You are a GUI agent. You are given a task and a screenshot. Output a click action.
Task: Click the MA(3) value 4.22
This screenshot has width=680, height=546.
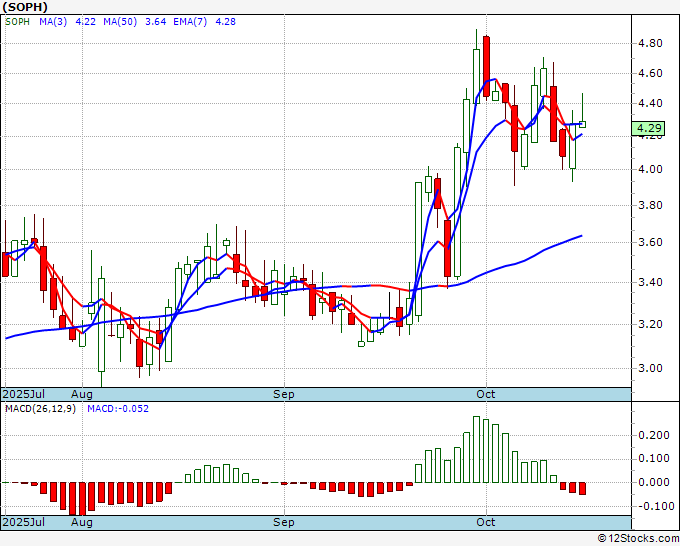[x=85, y=22]
